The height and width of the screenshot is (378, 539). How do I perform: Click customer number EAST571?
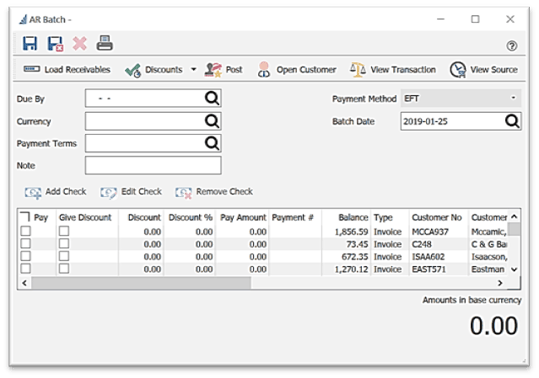click(429, 269)
